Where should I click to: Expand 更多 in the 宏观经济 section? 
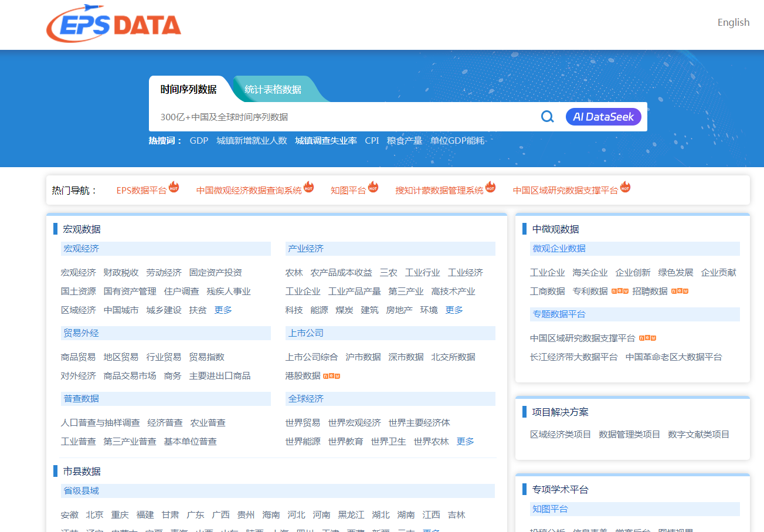[223, 310]
